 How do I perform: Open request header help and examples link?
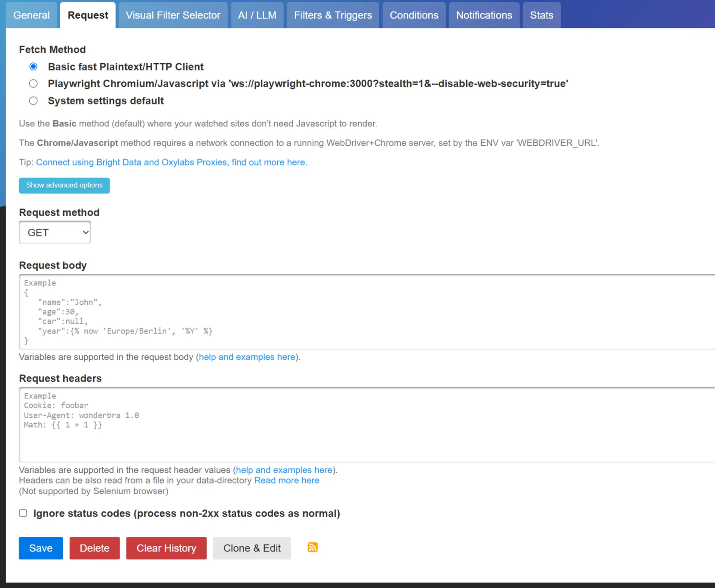284,470
